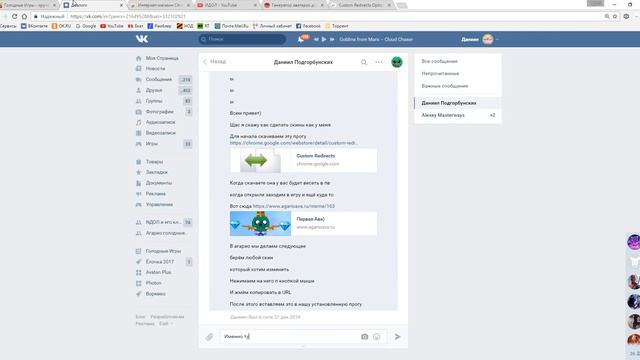
Task: Switch to YouTube browser tab
Action: pyautogui.click(x=227, y=5)
